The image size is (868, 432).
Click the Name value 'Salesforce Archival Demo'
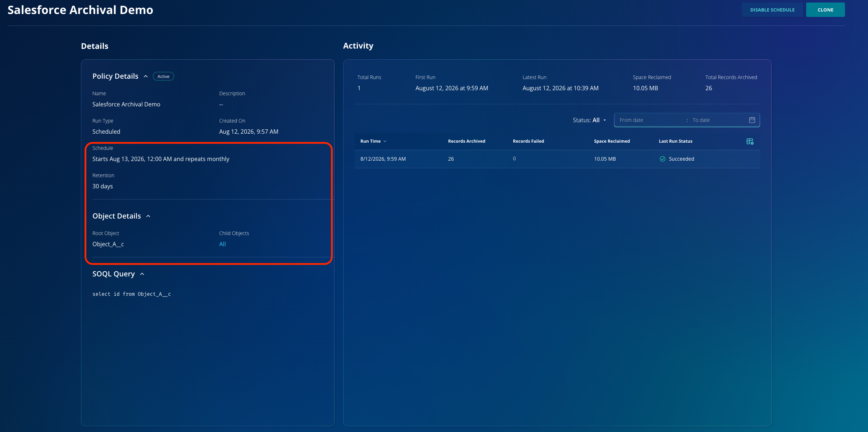126,104
